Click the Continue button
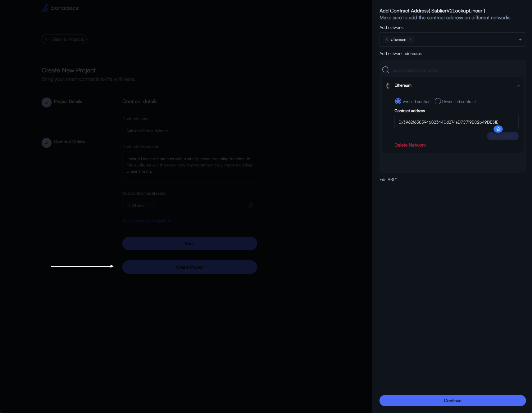Screen dimensions: 532x413 [x=452, y=401]
